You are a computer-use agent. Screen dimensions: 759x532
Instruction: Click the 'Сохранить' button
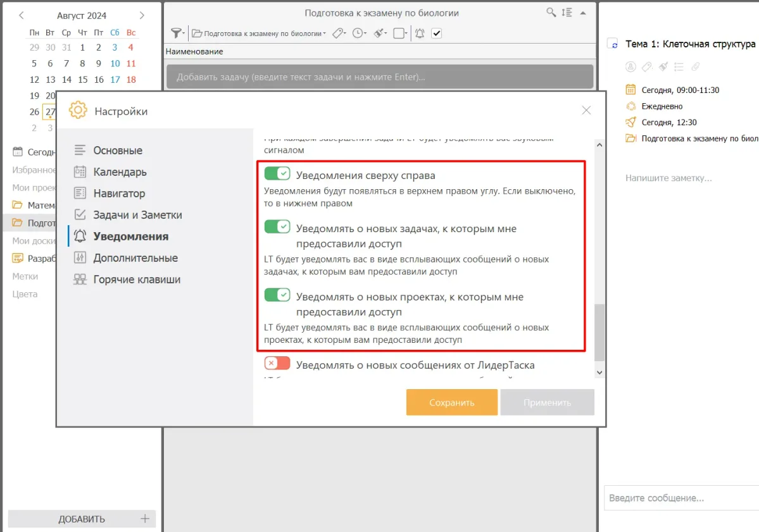coord(451,402)
